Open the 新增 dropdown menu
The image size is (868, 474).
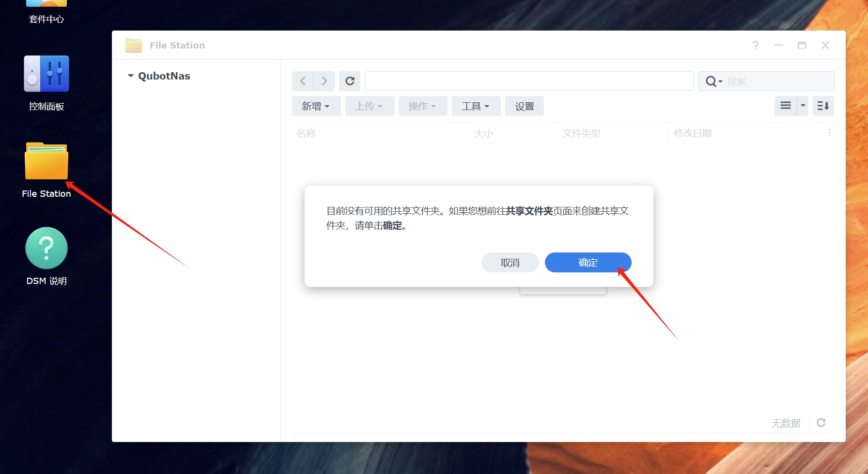[x=316, y=106]
